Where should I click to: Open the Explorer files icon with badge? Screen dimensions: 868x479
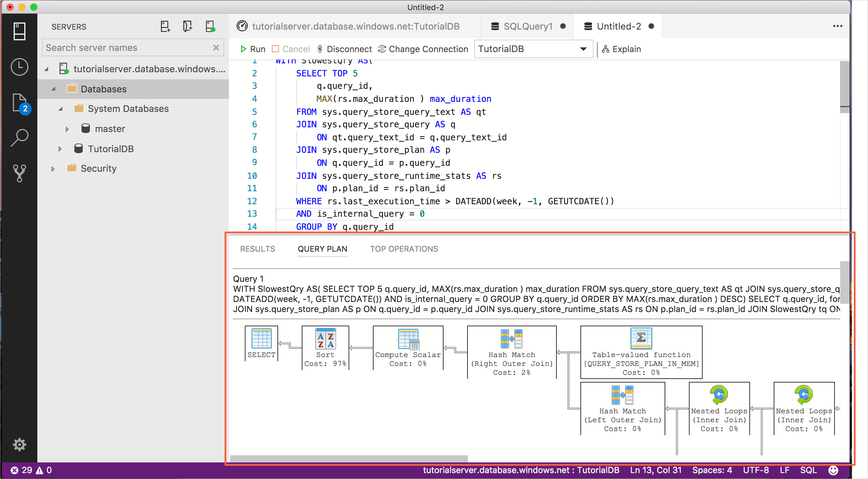tap(20, 103)
